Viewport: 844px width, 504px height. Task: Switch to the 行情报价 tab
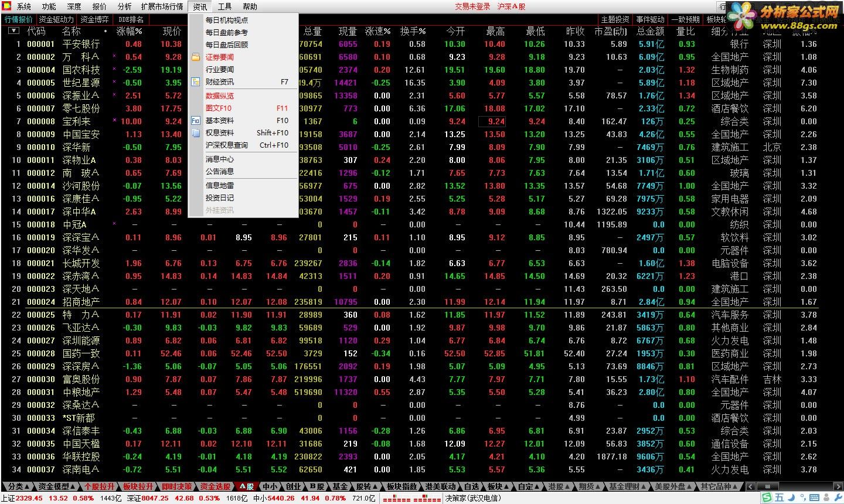pyautogui.click(x=19, y=19)
